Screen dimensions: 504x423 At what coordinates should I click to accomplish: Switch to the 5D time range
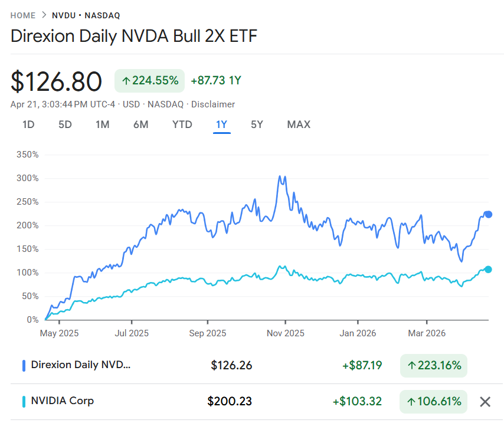point(65,124)
